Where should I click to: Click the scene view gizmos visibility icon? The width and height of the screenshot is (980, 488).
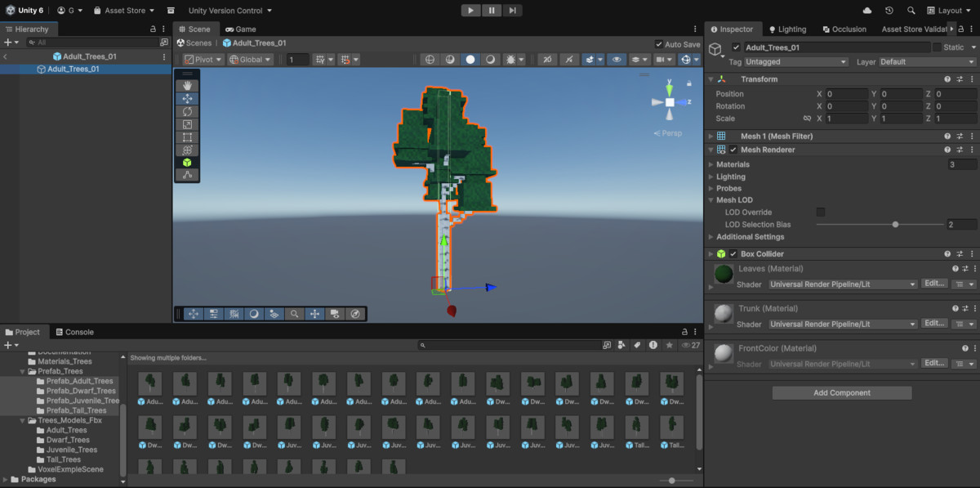(686, 59)
